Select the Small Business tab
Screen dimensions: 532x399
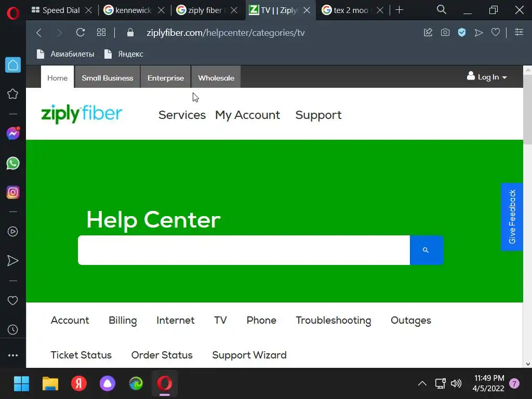click(x=107, y=77)
